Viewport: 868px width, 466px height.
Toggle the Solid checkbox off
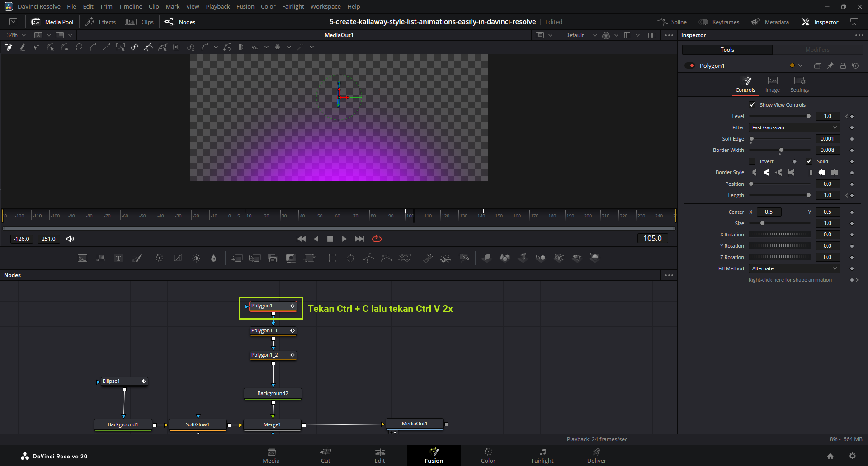tap(809, 161)
